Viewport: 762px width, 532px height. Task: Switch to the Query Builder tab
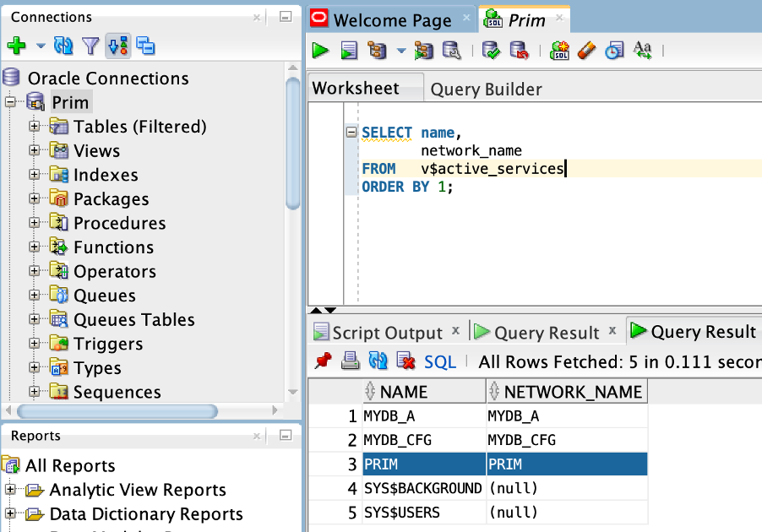tap(486, 90)
